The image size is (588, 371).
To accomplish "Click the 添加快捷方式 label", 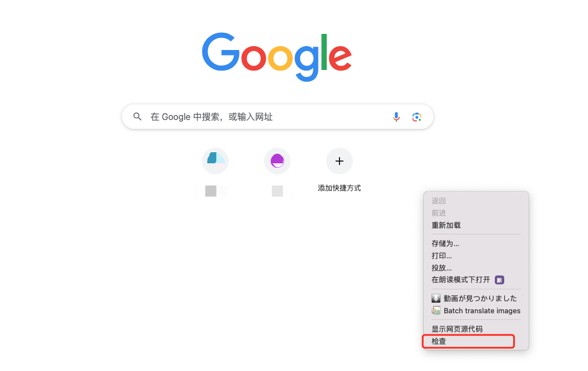I will [x=339, y=188].
